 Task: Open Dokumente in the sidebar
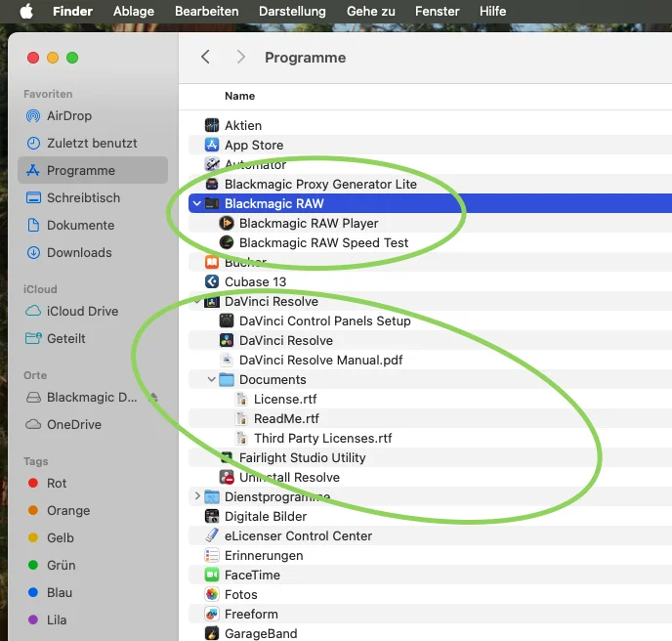(93, 225)
